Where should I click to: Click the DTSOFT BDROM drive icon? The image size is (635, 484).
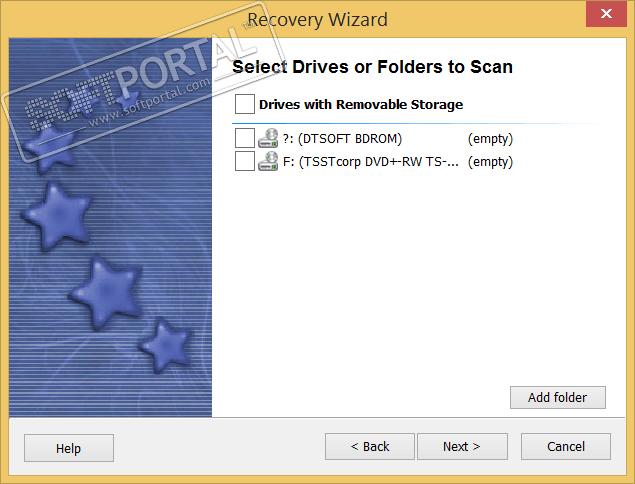[268, 138]
